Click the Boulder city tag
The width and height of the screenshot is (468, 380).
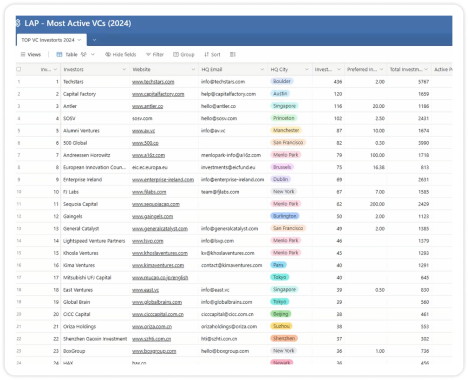(x=282, y=81)
